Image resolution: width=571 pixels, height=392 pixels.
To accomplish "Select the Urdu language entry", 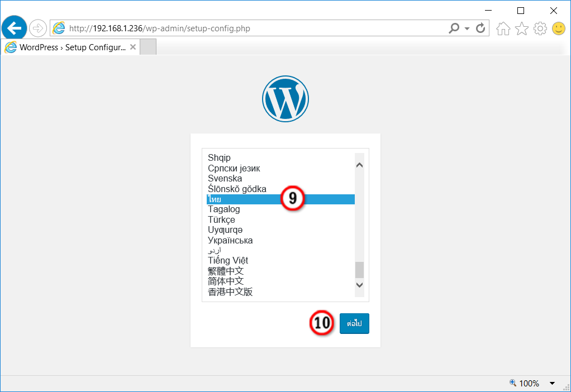I will pyautogui.click(x=280, y=250).
